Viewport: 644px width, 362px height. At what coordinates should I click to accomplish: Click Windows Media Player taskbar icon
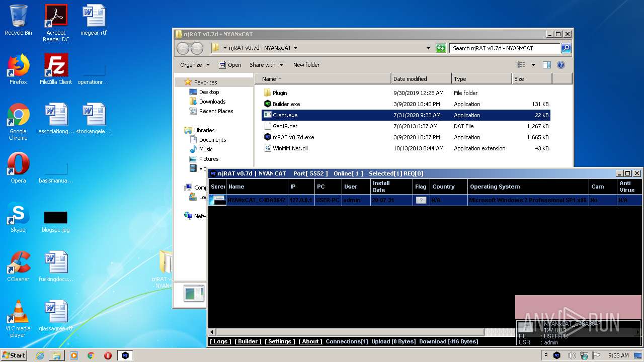[74, 355]
